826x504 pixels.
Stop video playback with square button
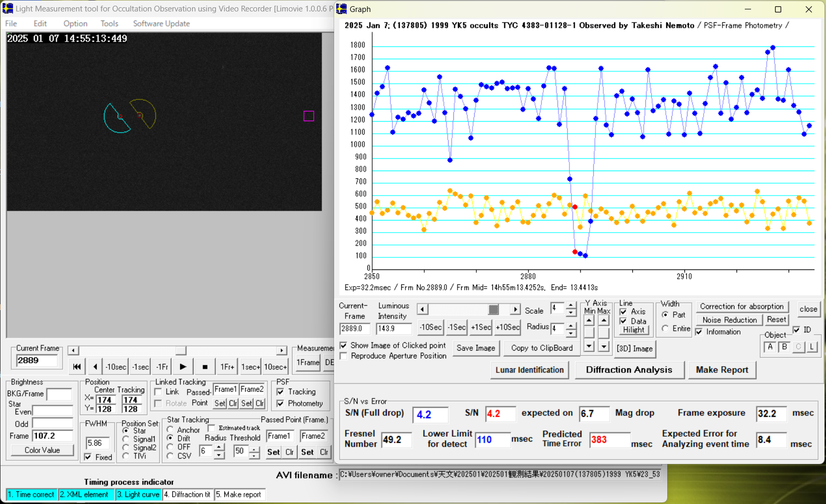(205, 367)
